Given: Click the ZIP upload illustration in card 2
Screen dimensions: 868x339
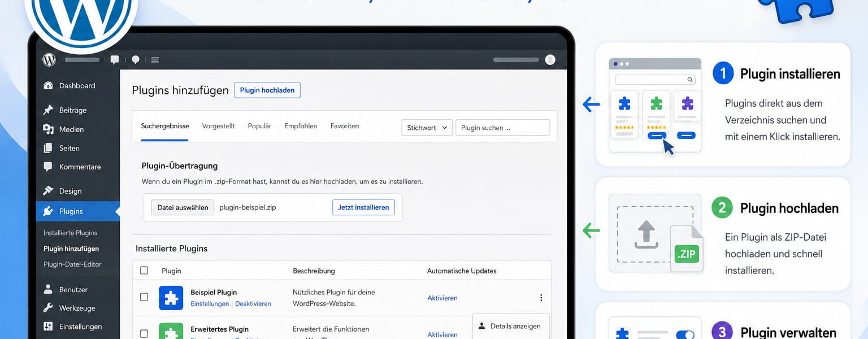Looking at the screenshot, I should 656,233.
